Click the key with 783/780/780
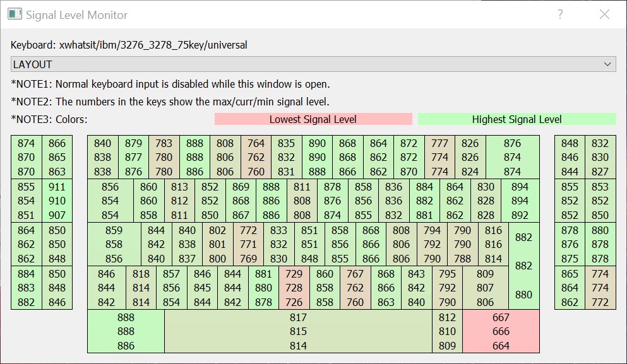The width and height of the screenshot is (627, 364). tap(164, 156)
